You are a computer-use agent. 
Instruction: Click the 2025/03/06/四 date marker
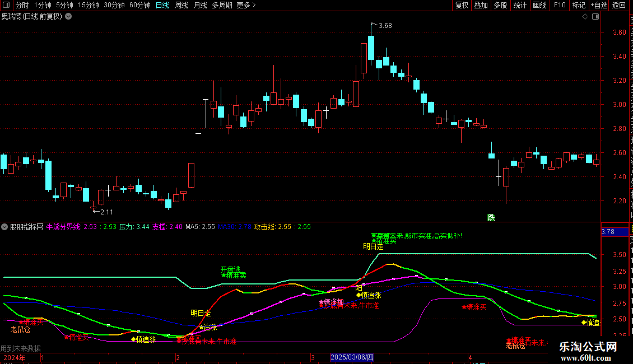(352, 357)
